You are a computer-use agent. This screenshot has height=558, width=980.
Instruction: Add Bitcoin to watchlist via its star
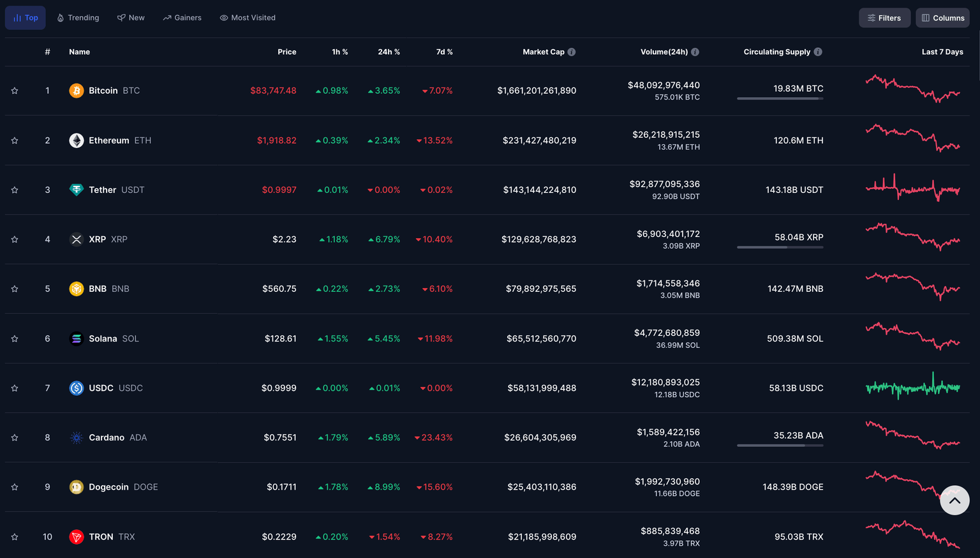14,90
